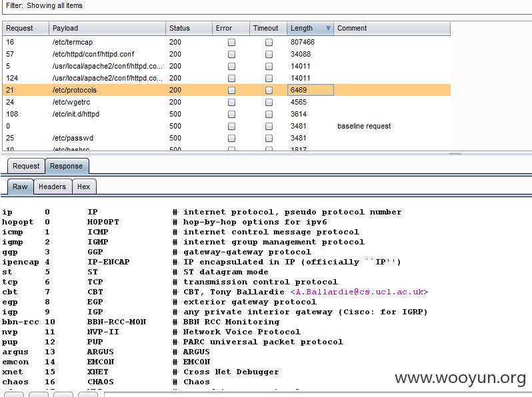Toggle Timeout checkbox for /etc/wgetrc row
This screenshot has height=397, width=532.
pyautogui.click(x=269, y=103)
